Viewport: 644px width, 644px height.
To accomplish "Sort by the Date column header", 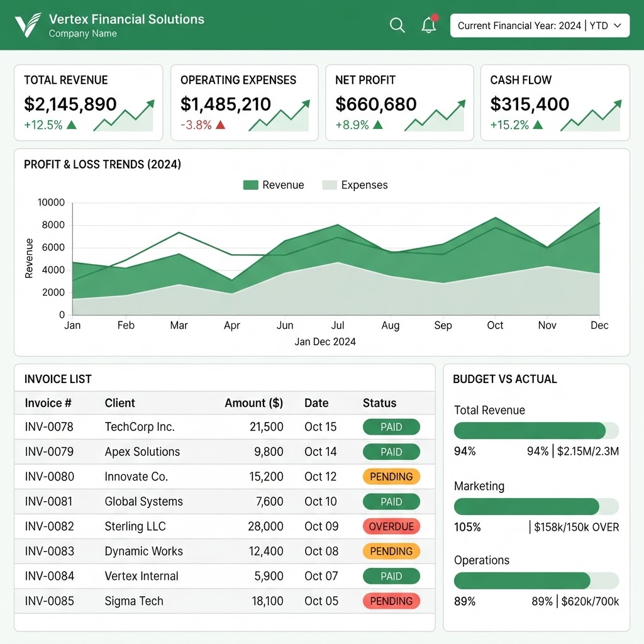I will pos(316,403).
